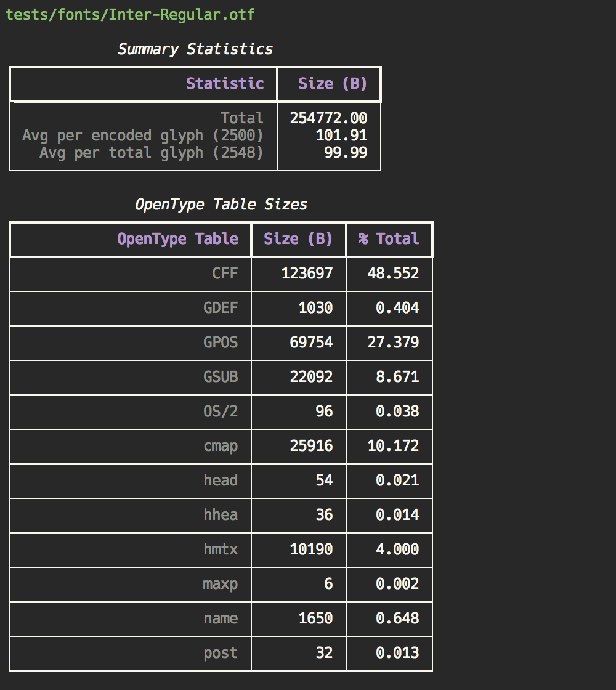Select the CFF table row name

(x=225, y=274)
